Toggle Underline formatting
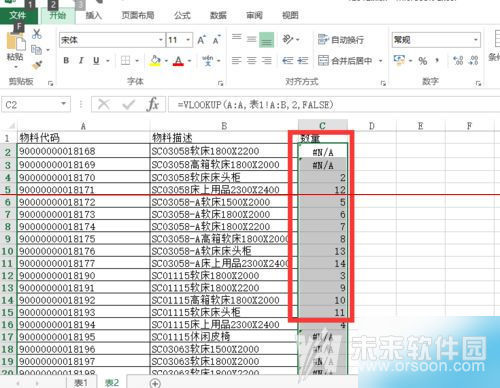 (96, 61)
